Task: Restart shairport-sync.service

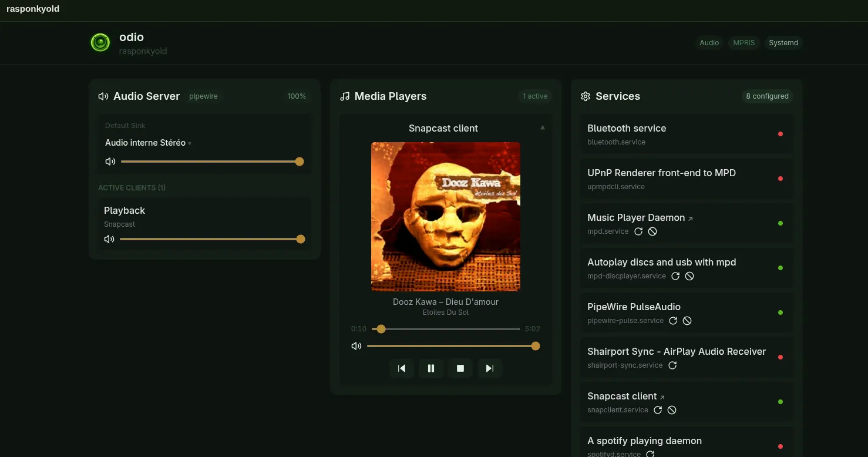Action: click(672, 365)
